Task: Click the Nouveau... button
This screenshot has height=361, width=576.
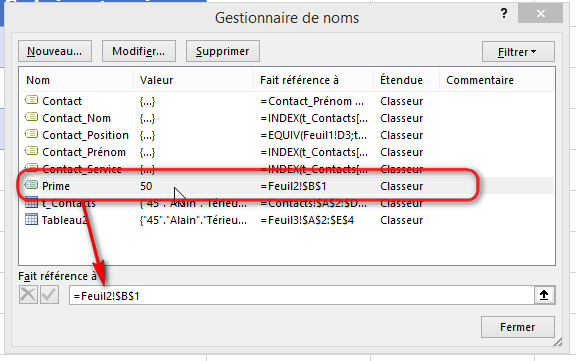Action: [55, 51]
